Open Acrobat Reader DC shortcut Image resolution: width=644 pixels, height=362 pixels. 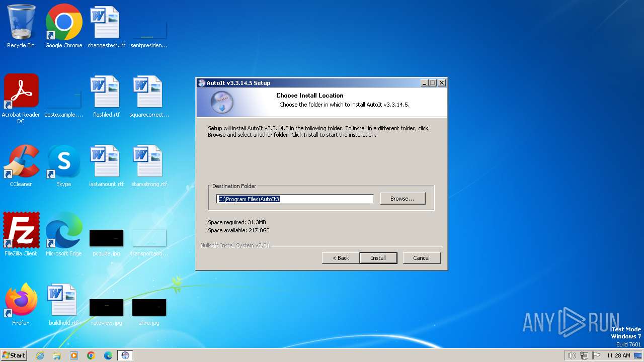(21, 99)
